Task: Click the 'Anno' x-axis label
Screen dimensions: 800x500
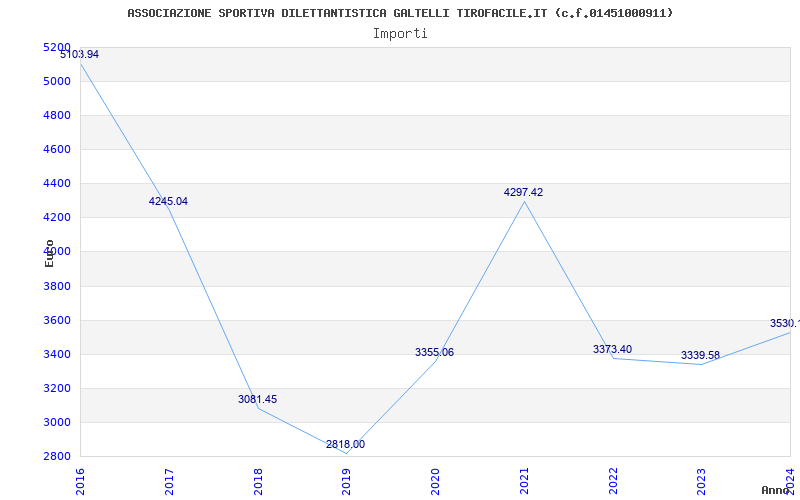Action: point(776,490)
